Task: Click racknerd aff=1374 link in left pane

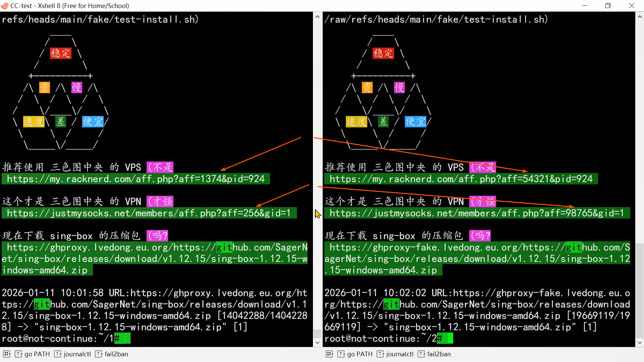Action: pos(136,179)
